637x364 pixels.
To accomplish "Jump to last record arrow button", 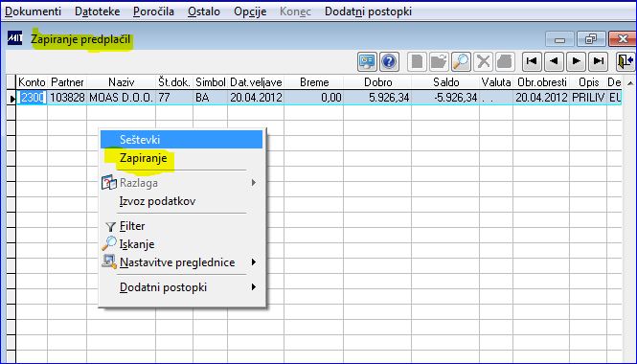I will pyautogui.click(x=598, y=61).
